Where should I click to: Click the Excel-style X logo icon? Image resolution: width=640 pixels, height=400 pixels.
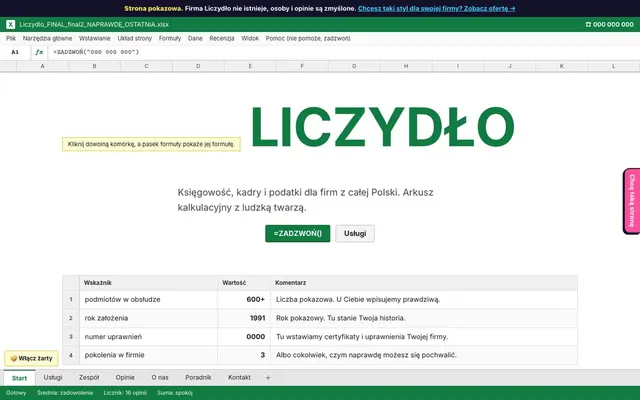pos(11,24)
